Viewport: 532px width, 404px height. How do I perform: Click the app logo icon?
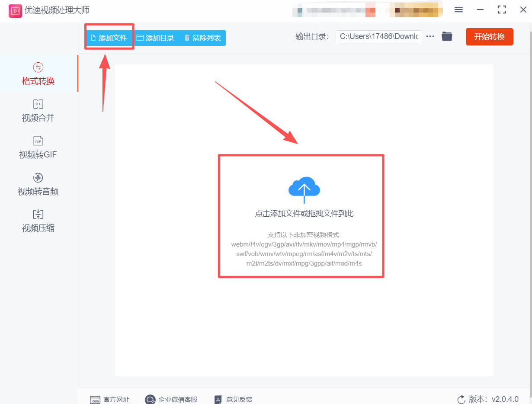[x=15, y=10]
